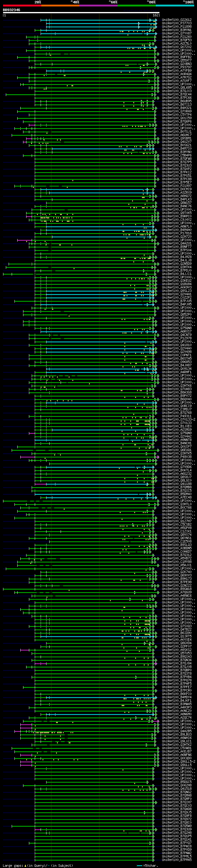Click UniRef100_B1JXE0 label
The height and width of the screenshot is (868, 197).
[x=177, y=426]
